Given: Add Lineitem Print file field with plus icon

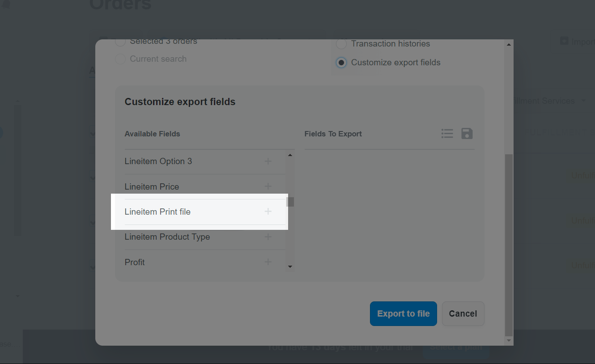Looking at the screenshot, I should coord(268,212).
